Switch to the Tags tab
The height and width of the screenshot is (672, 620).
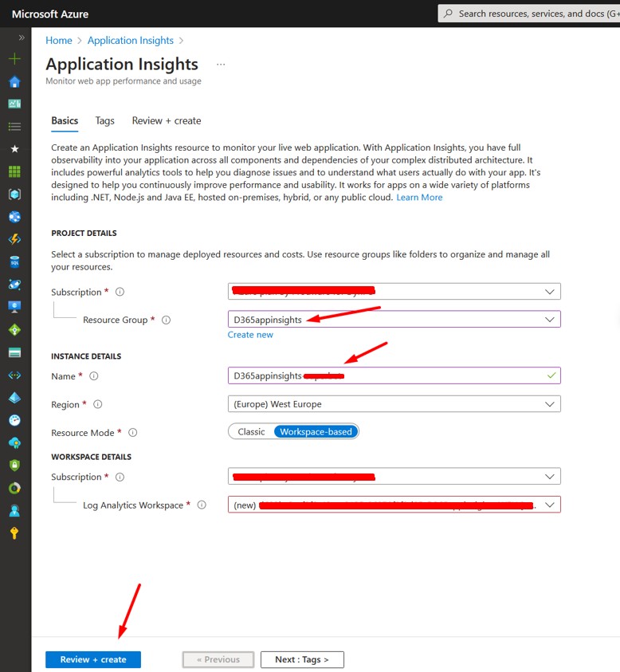click(104, 121)
